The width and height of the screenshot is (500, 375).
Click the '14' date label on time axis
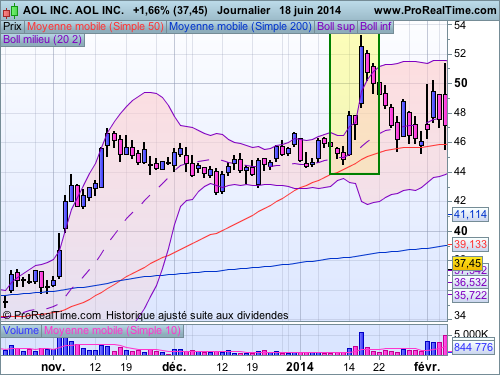[x=349, y=367]
